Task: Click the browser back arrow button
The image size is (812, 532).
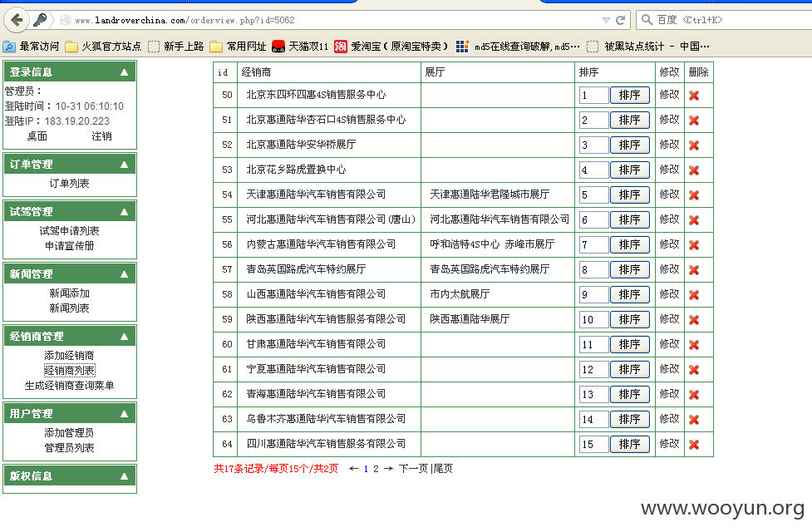Action: tap(17, 20)
